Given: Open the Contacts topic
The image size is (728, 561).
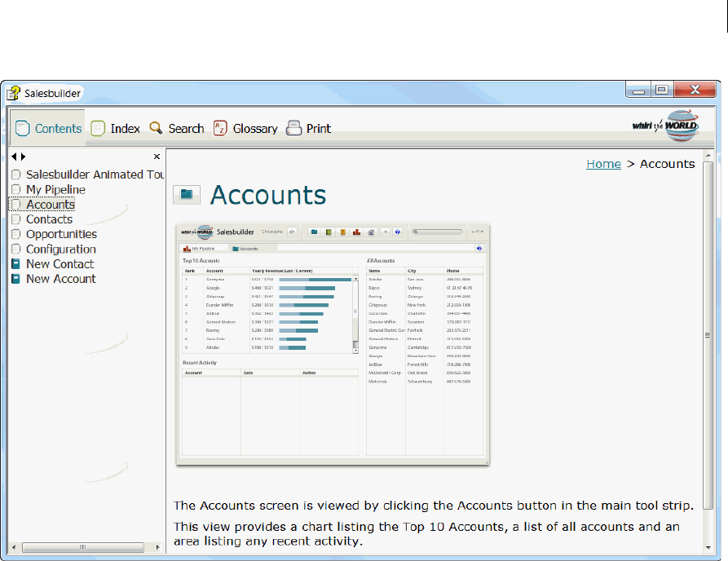Looking at the screenshot, I should pyautogui.click(x=49, y=219).
